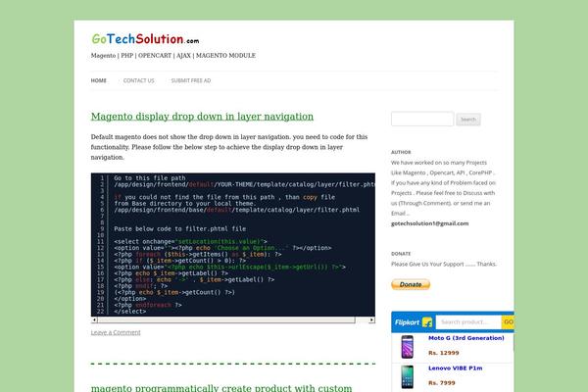
Task: Click the PayPal Donate button
Action: (411, 284)
